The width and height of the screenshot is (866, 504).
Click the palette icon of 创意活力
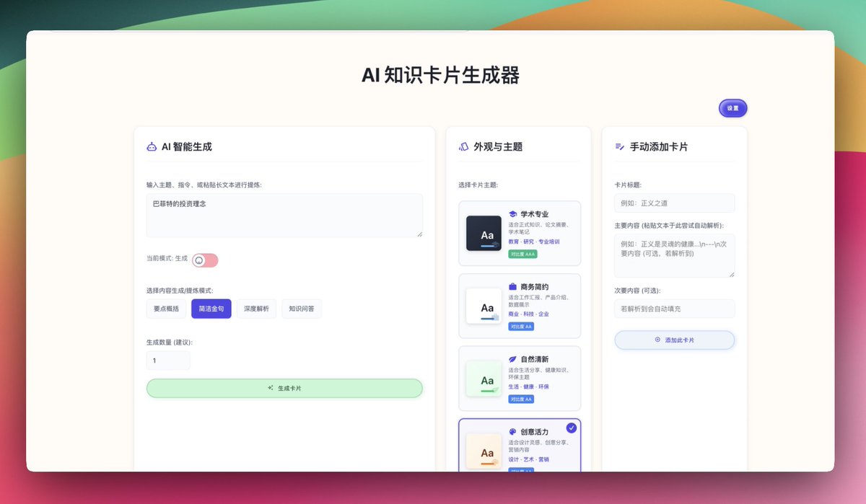point(512,432)
